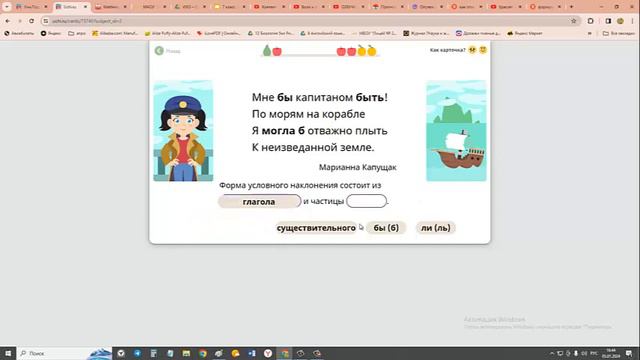
Task: Open the Windows Start menu
Action: point(8,353)
